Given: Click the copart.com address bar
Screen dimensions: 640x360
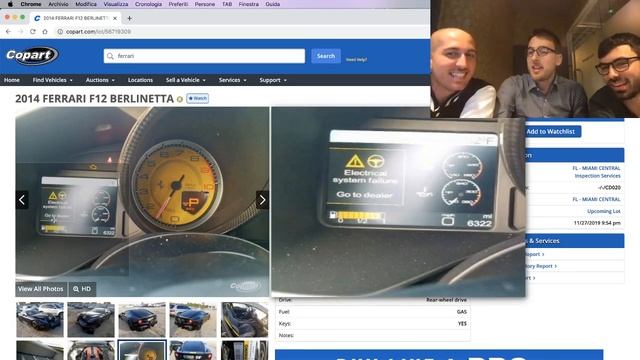Looking at the screenshot, I should pos(241,31).
